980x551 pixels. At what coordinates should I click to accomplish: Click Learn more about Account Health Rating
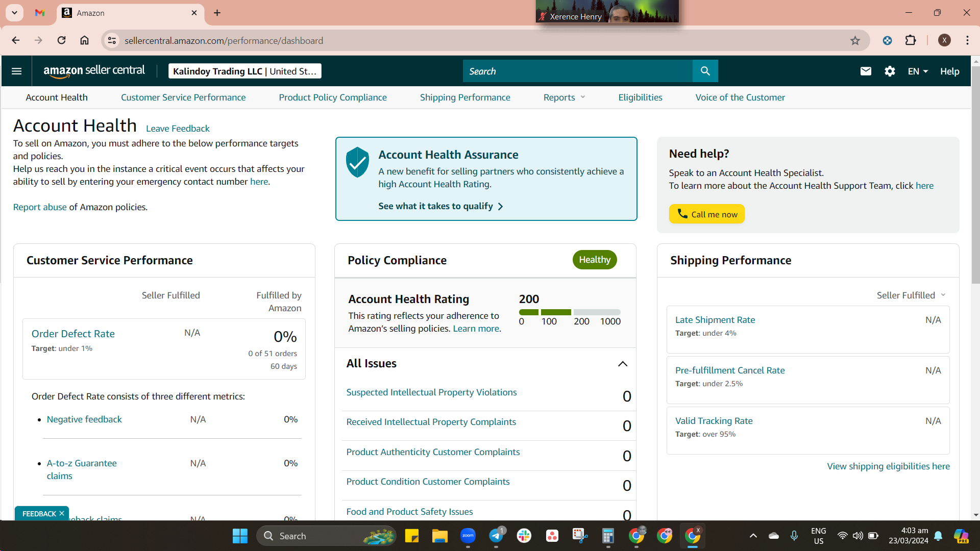click(x=476, y=329)
